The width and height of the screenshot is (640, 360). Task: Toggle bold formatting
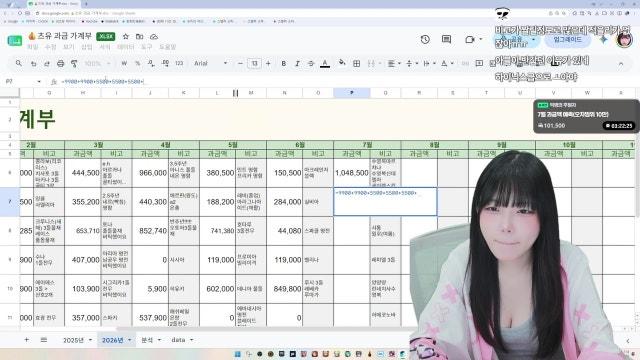pyautogui.click(x=283, y=63)
